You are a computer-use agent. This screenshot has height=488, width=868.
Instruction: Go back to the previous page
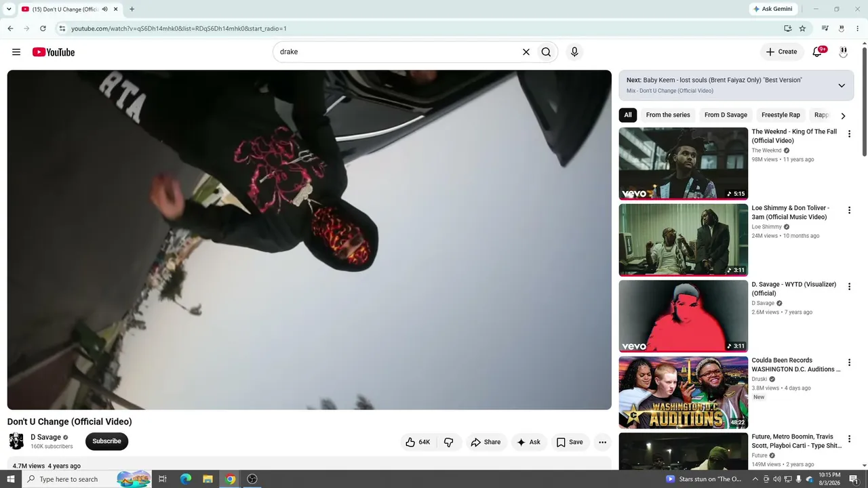pos(10,28)
